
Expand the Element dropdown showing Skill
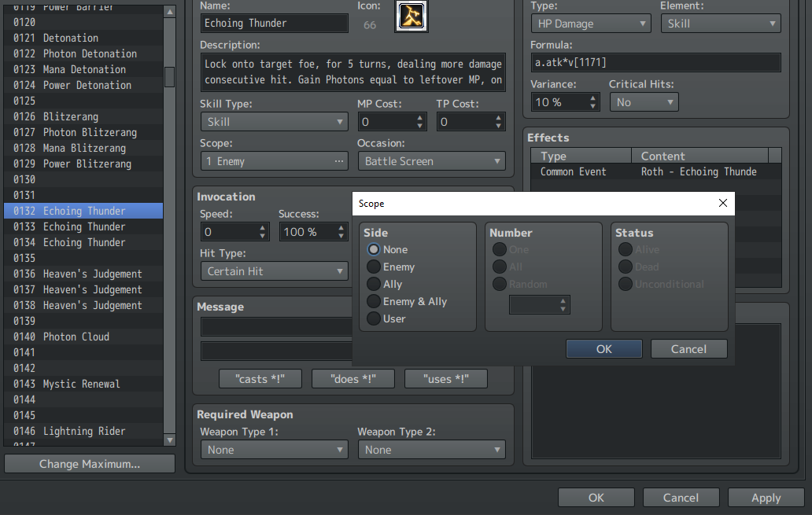tap(721, 24)
